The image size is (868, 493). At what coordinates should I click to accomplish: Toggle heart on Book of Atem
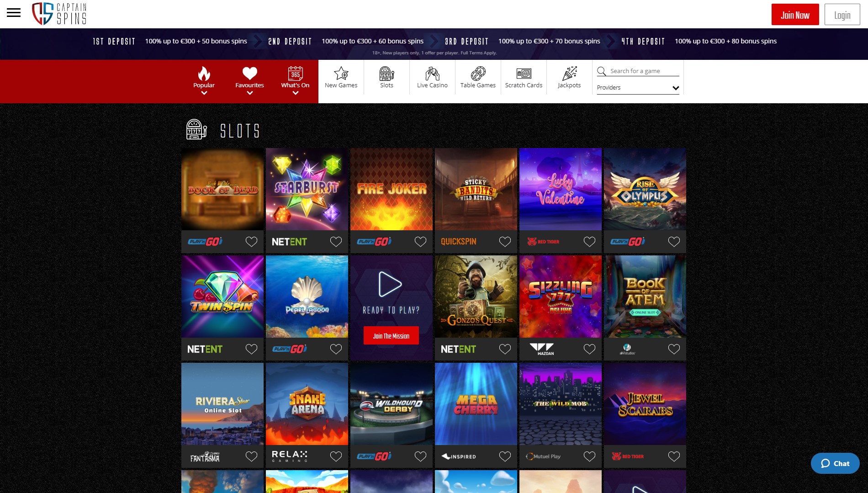(x=674, y=349)
